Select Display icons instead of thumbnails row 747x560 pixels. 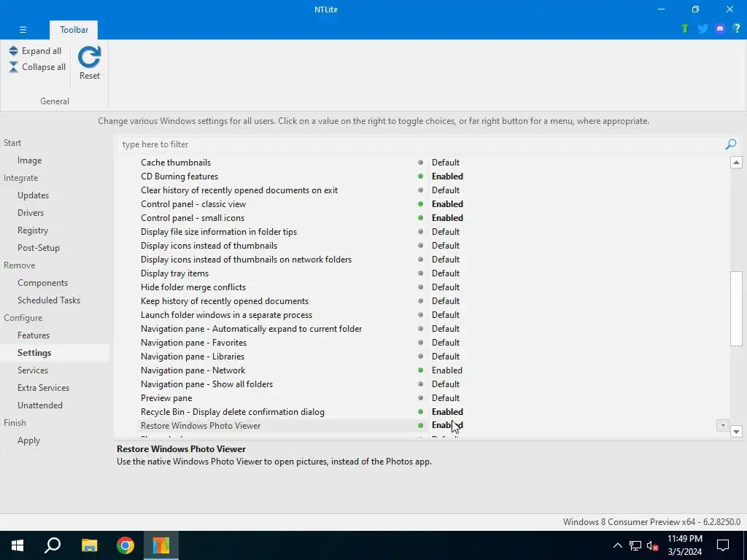tap(209, 246)
